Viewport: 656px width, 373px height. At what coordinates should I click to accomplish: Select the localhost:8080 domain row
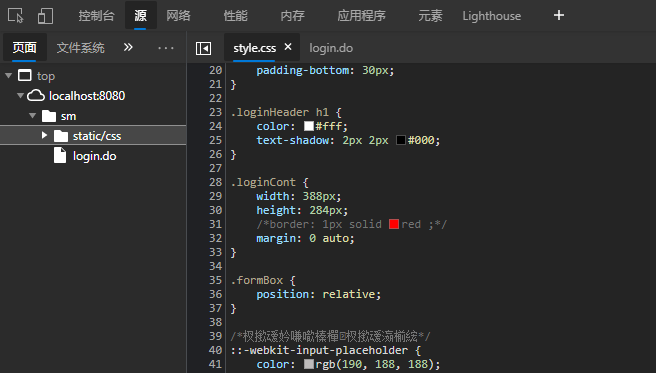[93, 96]
